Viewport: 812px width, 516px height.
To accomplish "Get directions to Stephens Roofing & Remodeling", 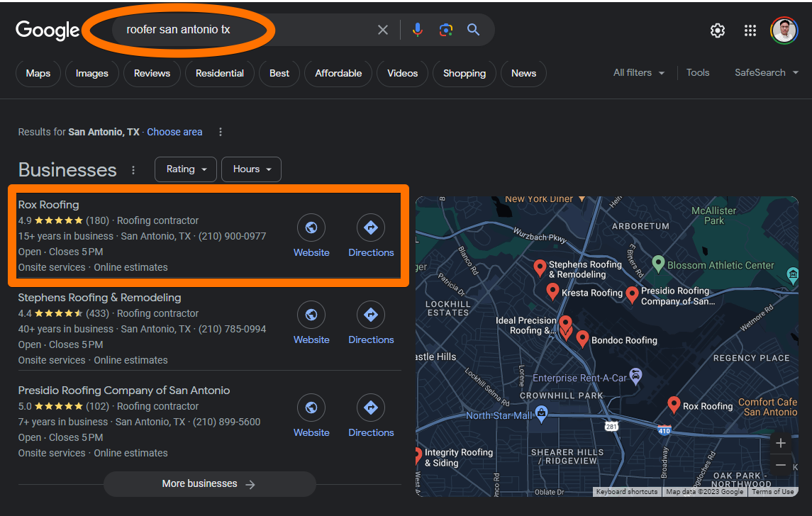I will click(371, 315).
